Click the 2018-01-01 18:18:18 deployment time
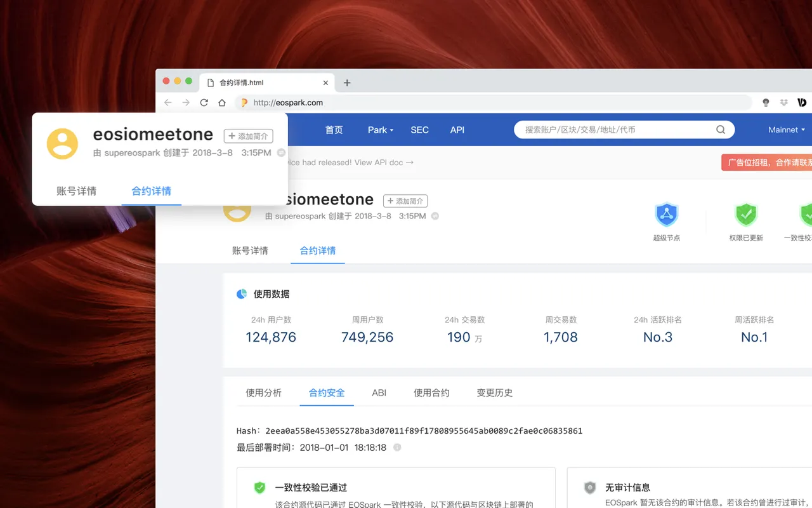 tap(343, 448)
